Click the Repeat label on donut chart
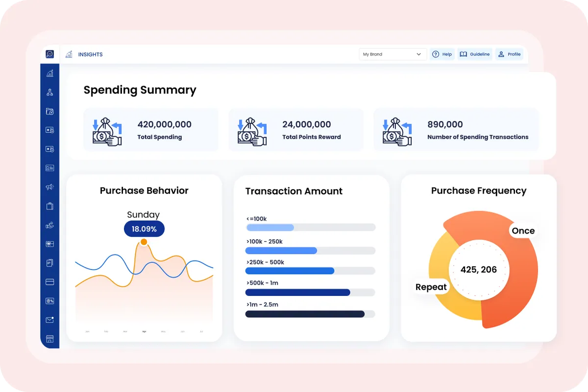Viewport: 588px width, 392px height. (431, 287)
